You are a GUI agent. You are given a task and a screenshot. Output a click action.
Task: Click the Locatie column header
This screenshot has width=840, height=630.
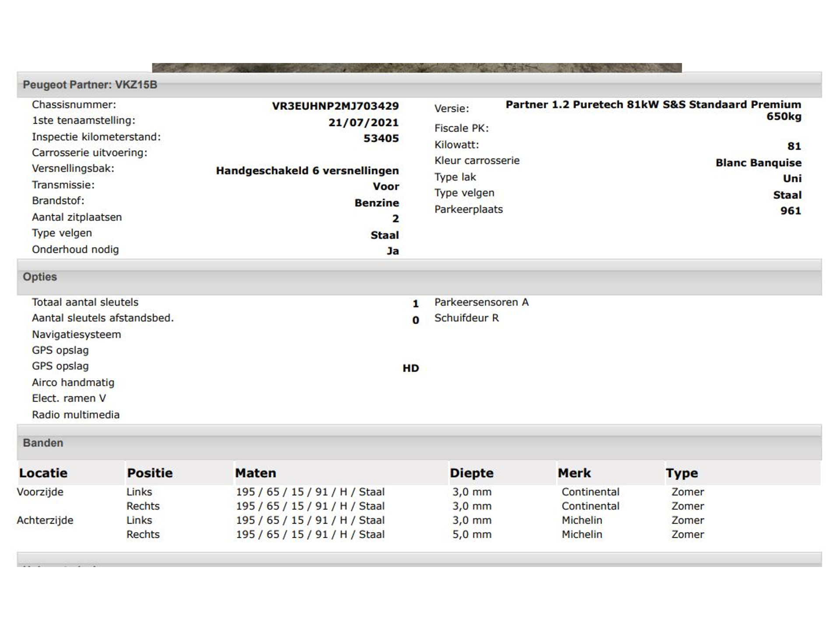coord(43,473)
